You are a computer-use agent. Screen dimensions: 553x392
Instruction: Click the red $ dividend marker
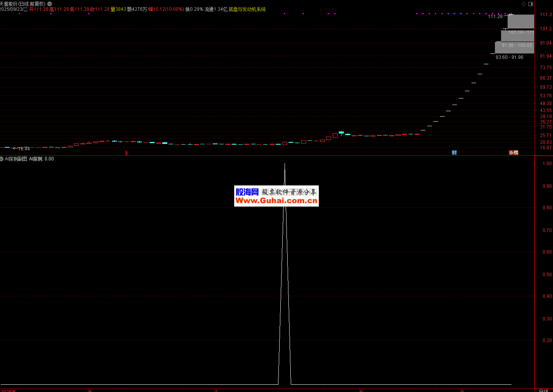click(x=126, y=153)
